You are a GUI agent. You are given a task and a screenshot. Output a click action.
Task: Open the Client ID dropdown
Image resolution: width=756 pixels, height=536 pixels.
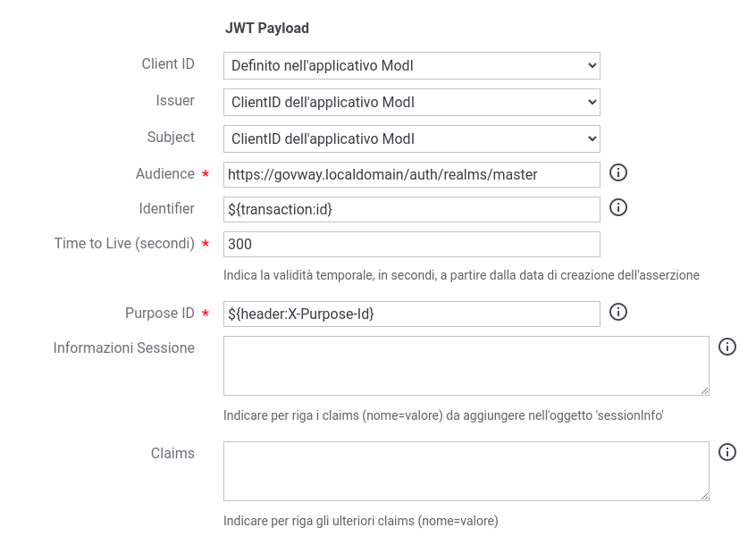[x=411, y=65]
